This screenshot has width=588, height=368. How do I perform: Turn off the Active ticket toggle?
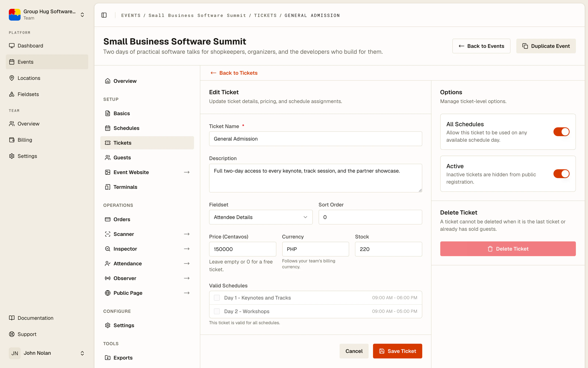point(561,174)
